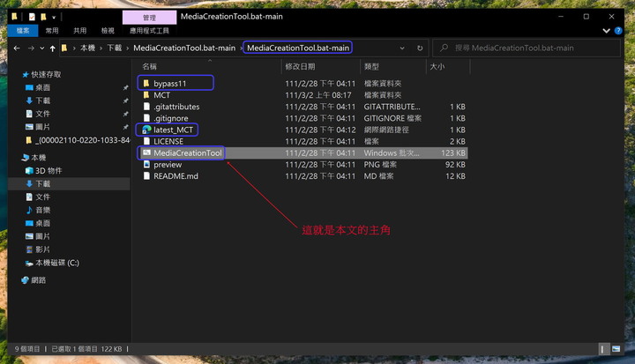Click the 123 KB size cell
The height and width of the screenshot is (364, 635).
(x=453, y=153)
